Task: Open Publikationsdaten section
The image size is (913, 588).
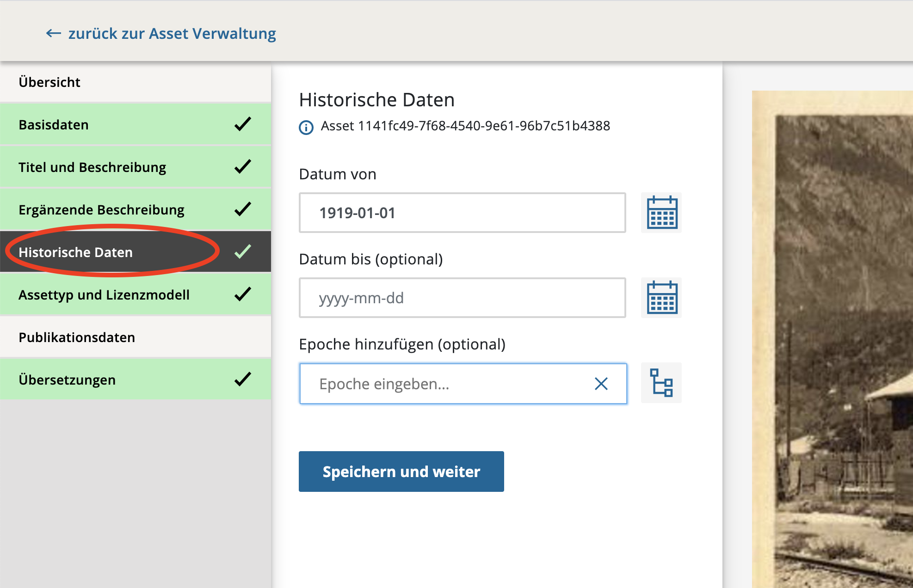Action: pos(136,337)
